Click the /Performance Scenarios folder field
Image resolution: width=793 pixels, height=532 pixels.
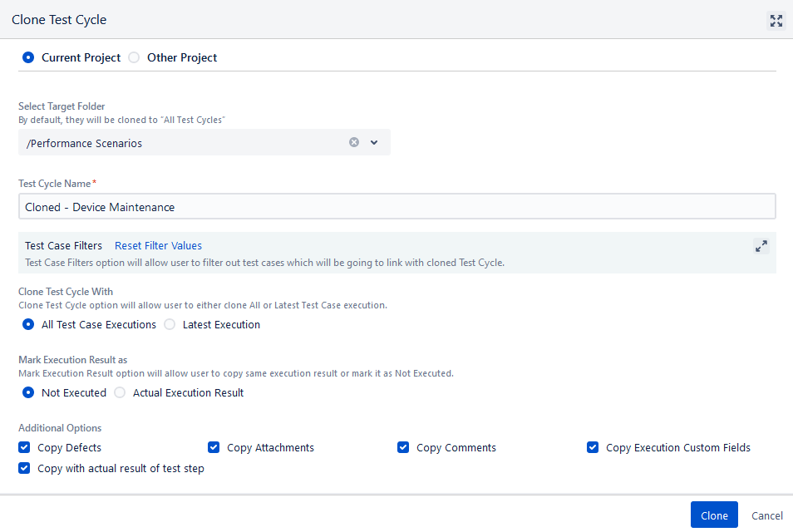183,143
